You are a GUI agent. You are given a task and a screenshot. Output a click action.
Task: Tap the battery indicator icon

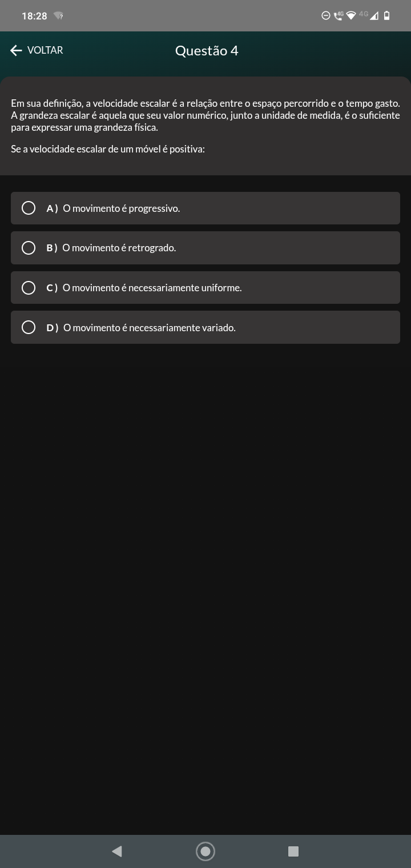(386, 16)
